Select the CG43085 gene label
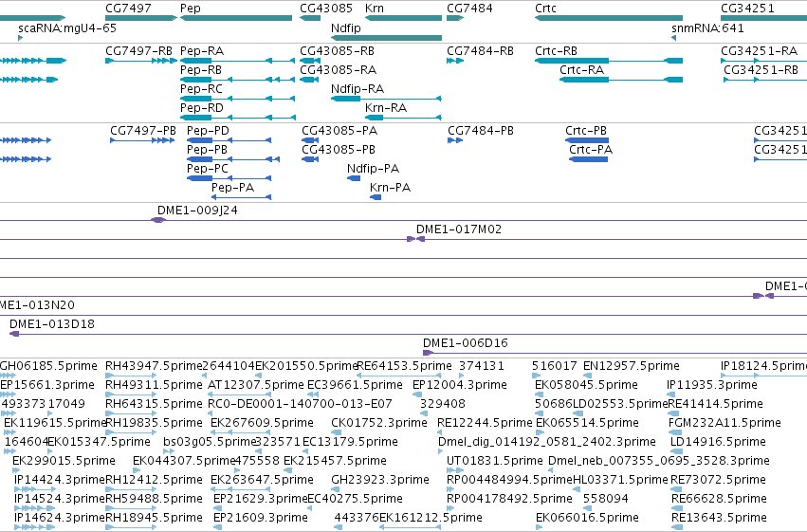Screen dimensions: 807x532 pyautogui.click(x=326, y=9)
